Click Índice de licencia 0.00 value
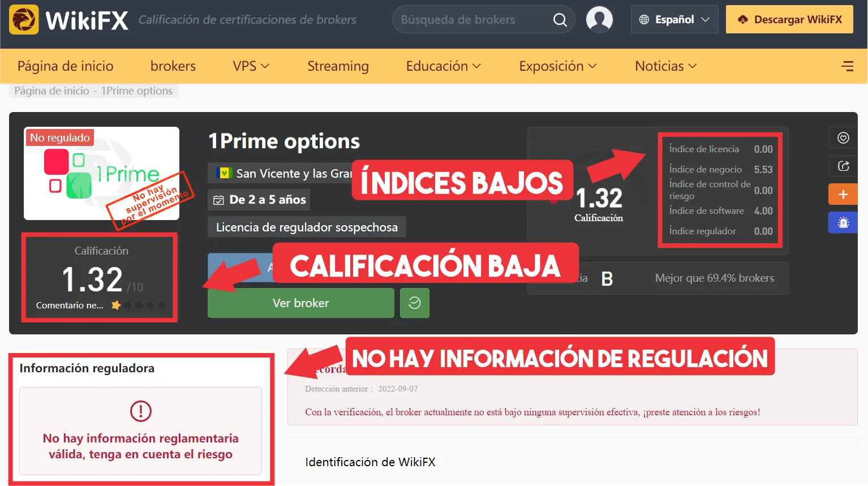868x486 pixels. pyautogui.click(x=763, y=149)
